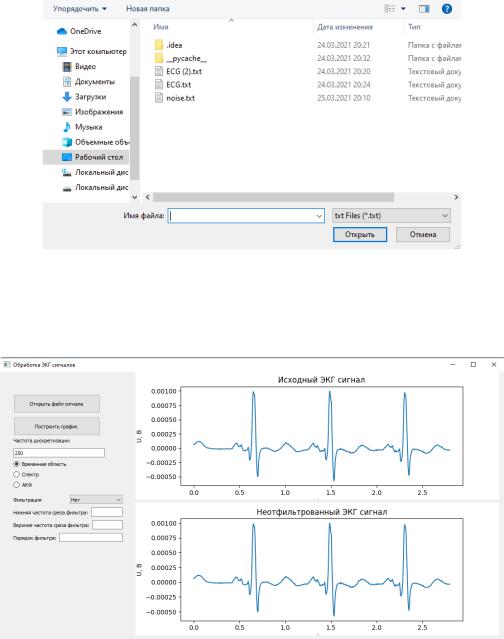
Task: Click the navigation pane scroll down arrow
Action: click(134, 197)
